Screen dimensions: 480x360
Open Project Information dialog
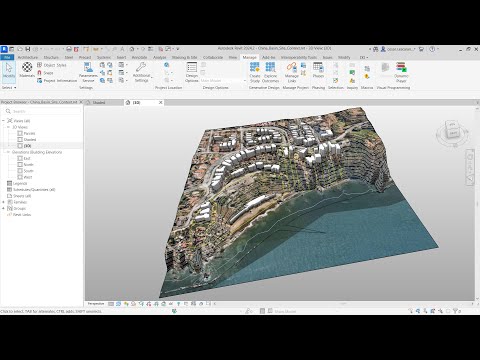(57, 81)
